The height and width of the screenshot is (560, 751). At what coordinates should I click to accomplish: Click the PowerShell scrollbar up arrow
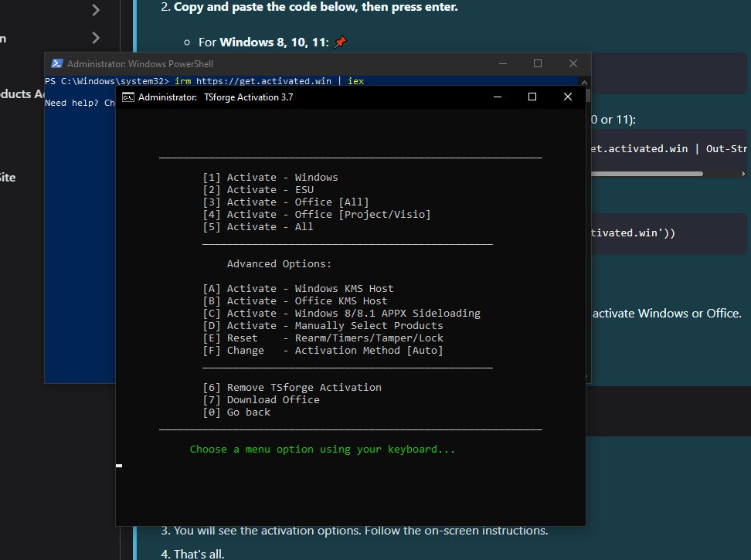tap(584, 83)
